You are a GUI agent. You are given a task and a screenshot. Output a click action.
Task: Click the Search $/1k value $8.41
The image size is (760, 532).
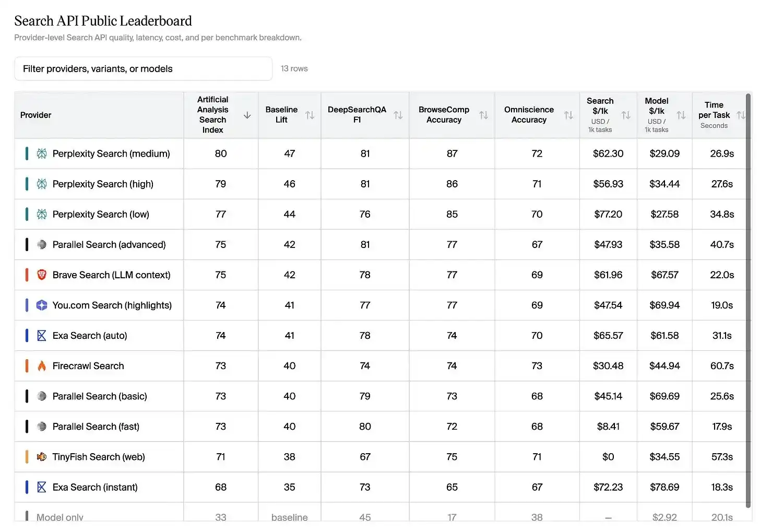[608, 427]
